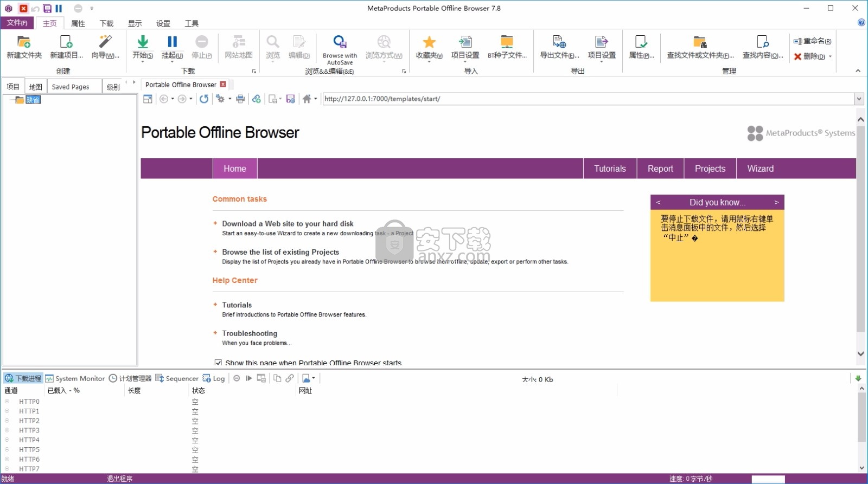Switch to the 设置 ribbon tab
This screenshot has width=868, height=484.
tap(163, 23)
